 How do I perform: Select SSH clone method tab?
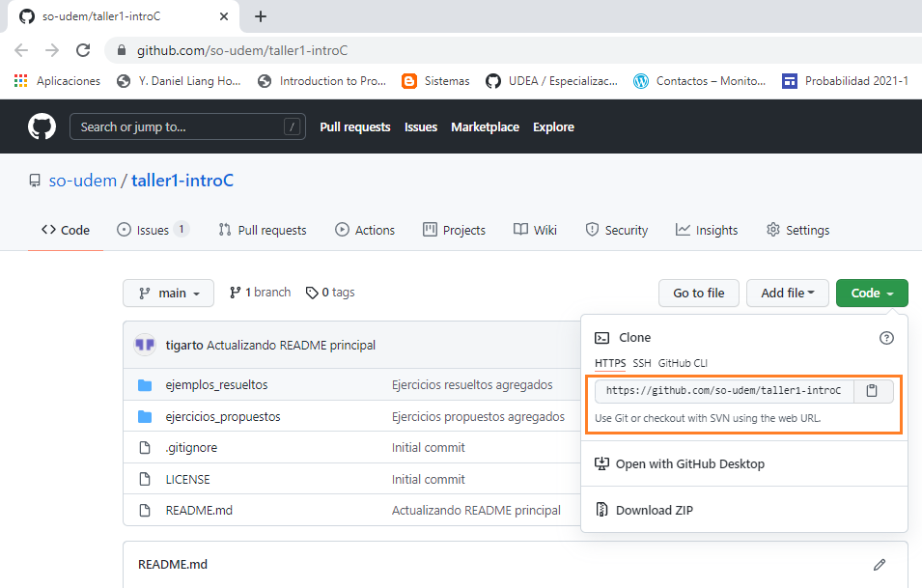(x=641, y=363)
